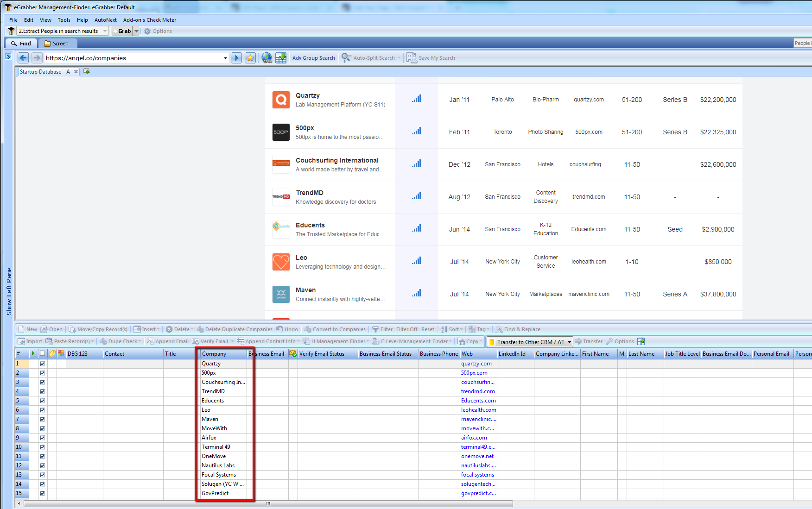Open the quartzy.com web link
The image size is (812, 509).
point(476,364)
